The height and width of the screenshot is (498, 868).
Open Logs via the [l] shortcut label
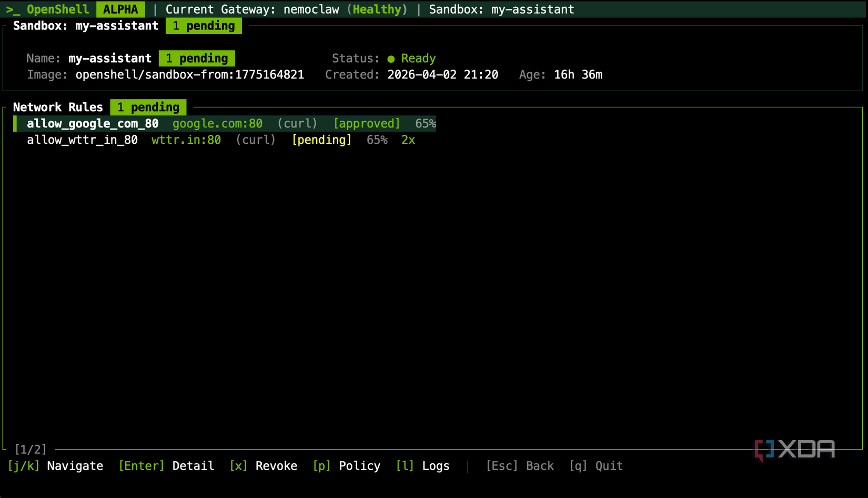point(422,466)
